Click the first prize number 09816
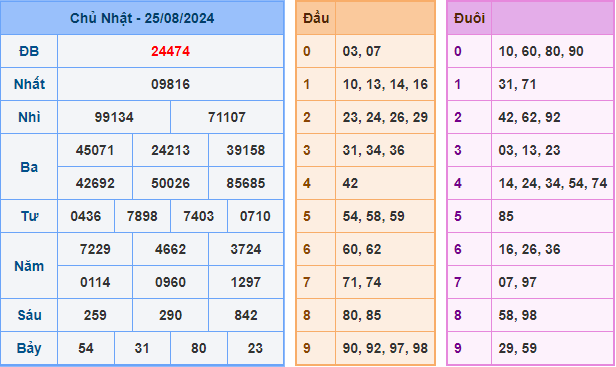This screenshot has width=616, height=367. point(170,84)
